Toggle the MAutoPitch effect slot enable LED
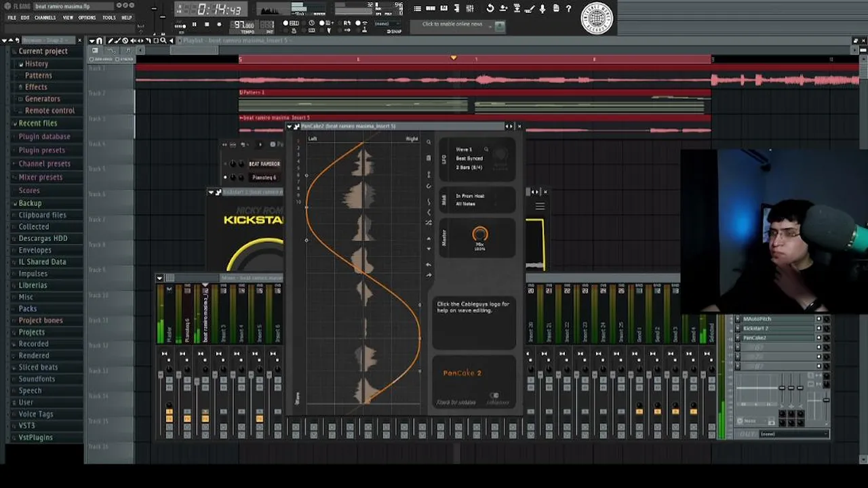The width and height of the screenshot is (868, 488). coord(818,319)
